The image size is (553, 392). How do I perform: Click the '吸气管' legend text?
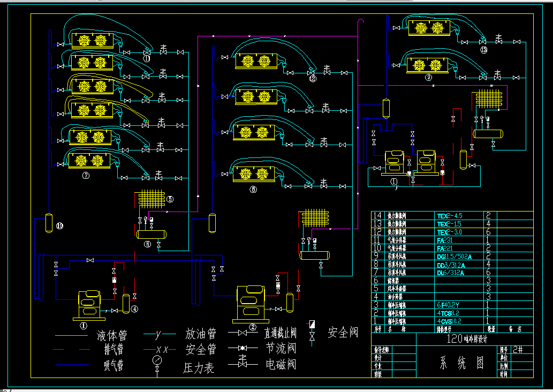(113, 365)
